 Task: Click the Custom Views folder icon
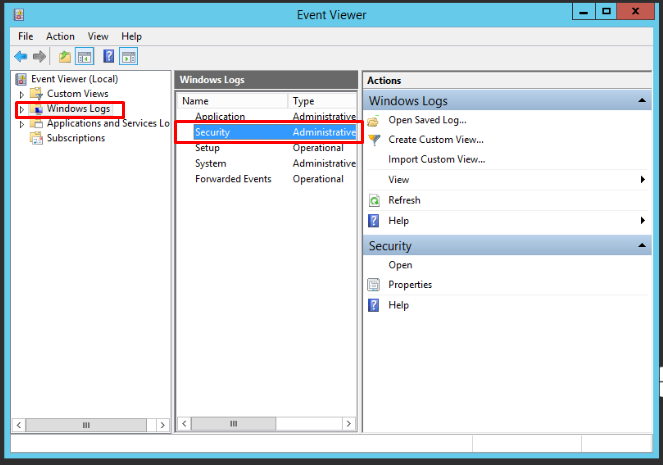(36, 93)
